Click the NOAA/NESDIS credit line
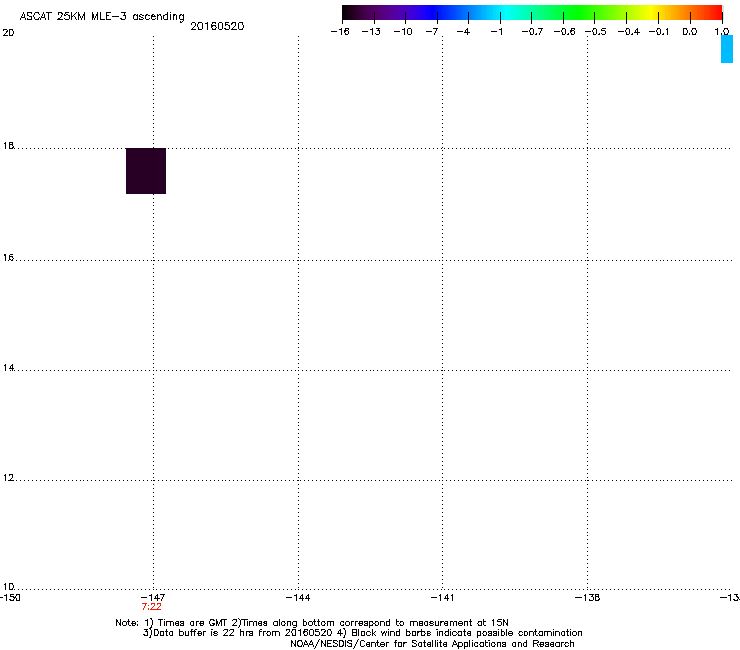 click(x=432, y=644)
